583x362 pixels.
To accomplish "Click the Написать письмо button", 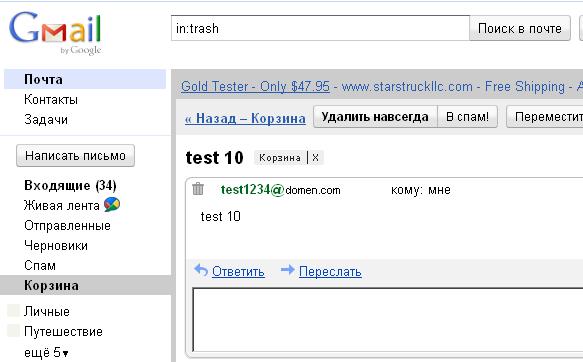I will click(75, 156).
